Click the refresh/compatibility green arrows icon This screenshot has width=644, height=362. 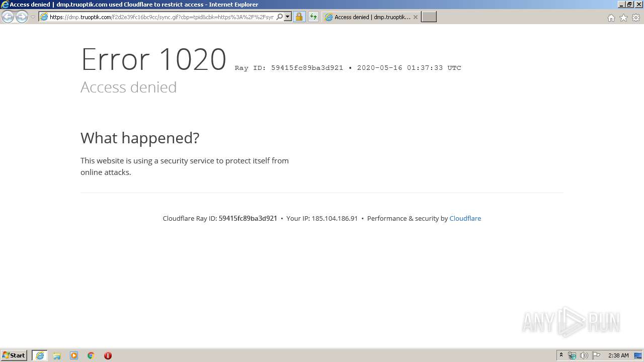[x=313, y=17]
